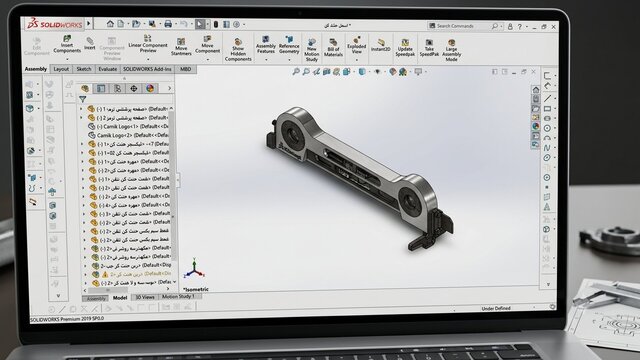Activate the Select arrow cursor tool
The height and width of the screenshot is (360, 640).
(x=199, y=24)
